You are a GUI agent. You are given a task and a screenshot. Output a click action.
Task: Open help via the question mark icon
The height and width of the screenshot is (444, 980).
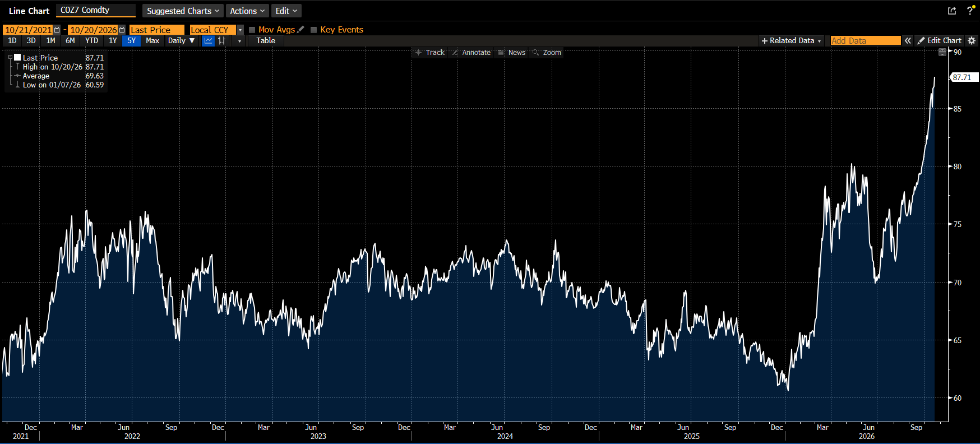tap(970, 11)
